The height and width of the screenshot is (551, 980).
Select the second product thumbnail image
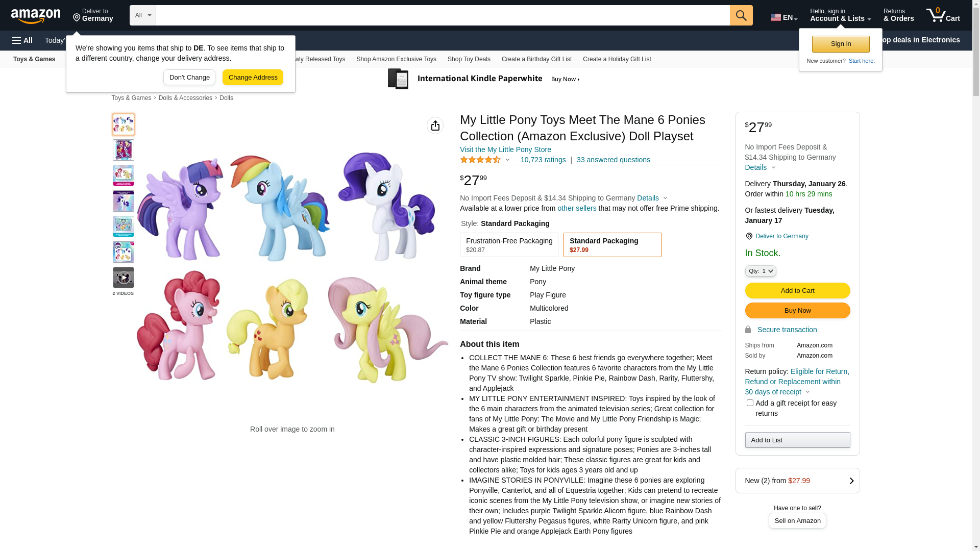(x=124, y=150)
